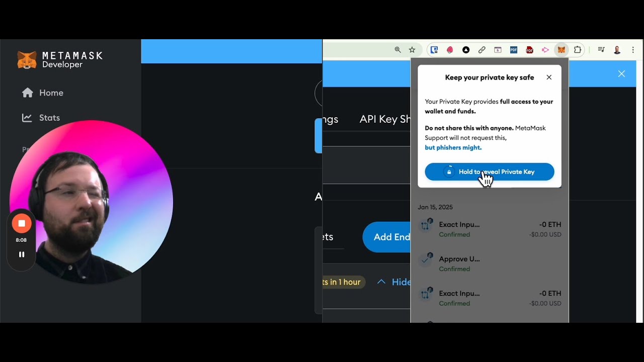Click the Home house icon

[28, 93]
